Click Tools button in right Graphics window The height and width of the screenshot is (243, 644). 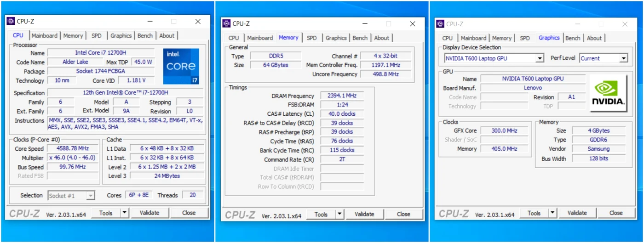(x=534, y=213)
